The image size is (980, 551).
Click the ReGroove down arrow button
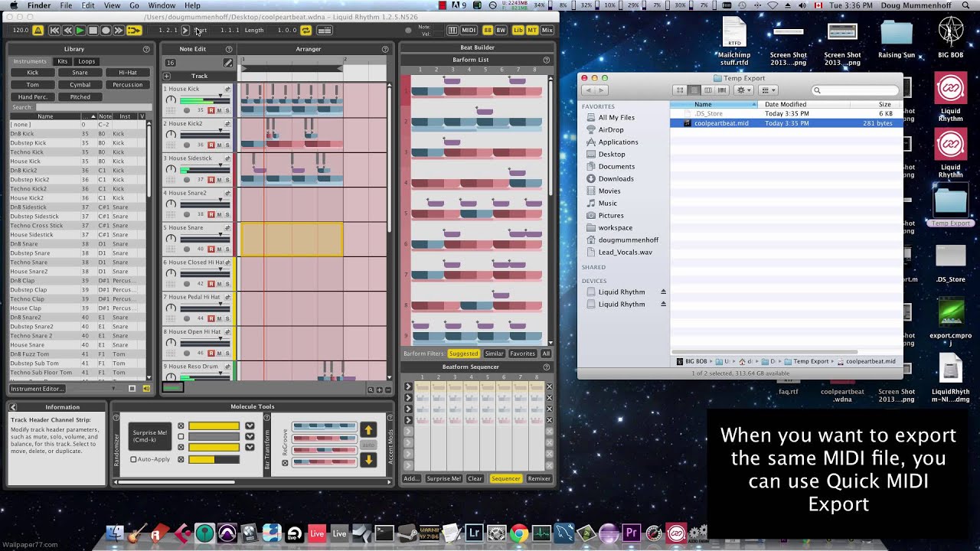tap(368, 460)
